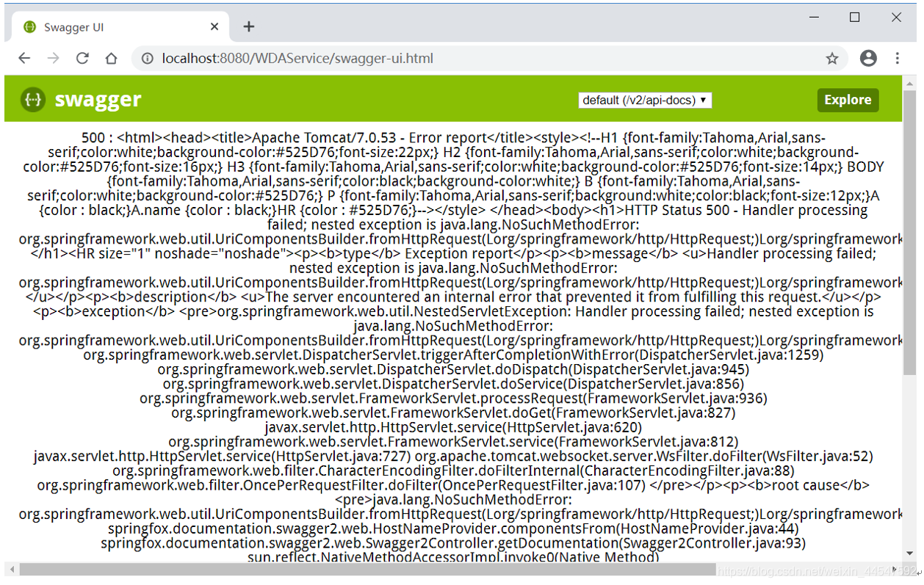This screenshot has height=585, width=924.
Task: Open the browser home page
Action: [x=111, y=59]
